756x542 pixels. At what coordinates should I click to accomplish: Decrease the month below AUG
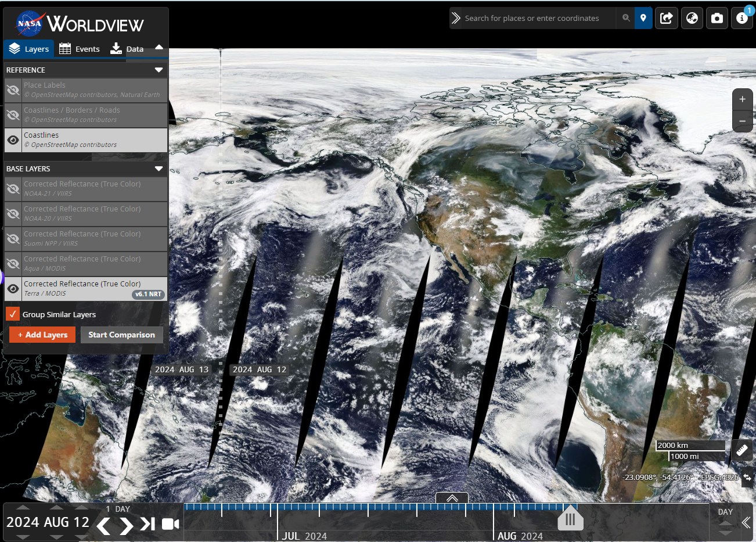point(56,537)
